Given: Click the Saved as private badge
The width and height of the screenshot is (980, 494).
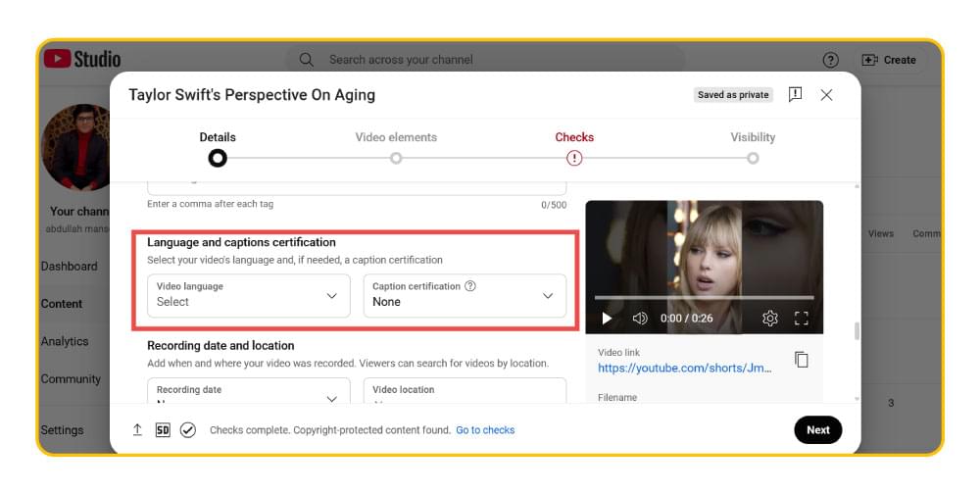Looking at the screenshot, I should tap(733, 95).
